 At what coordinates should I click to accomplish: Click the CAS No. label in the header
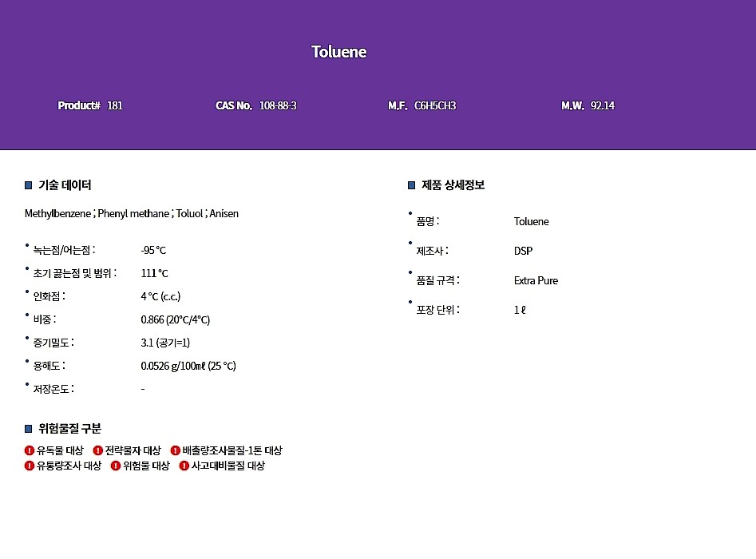(x=234, y=105)
